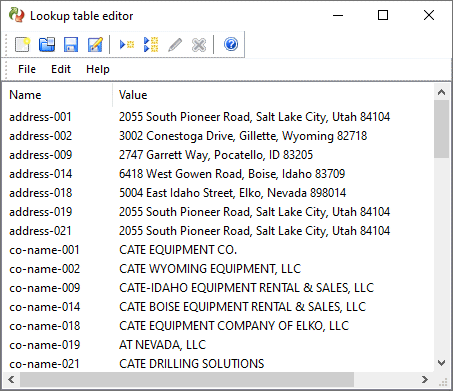Select the co-name-019 row name
The width and height of the screenshot is (453, 391).
pyautogui.click(x=45, y=345)
